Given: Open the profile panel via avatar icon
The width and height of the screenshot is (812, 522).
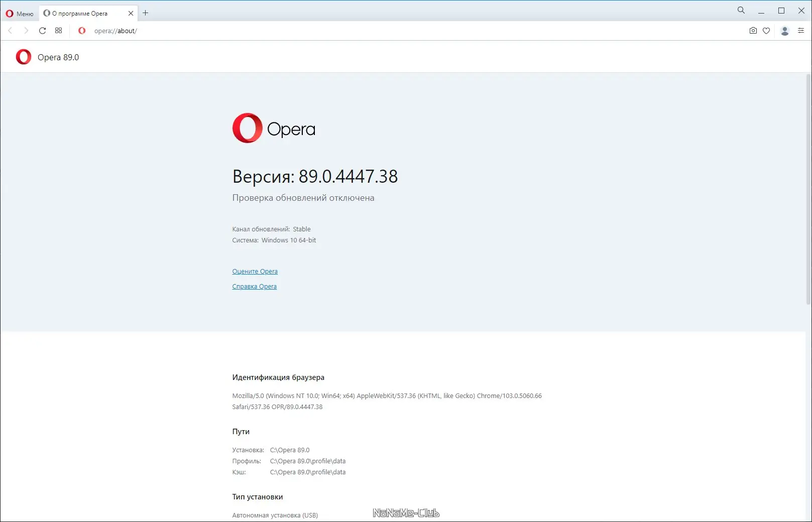Looking at the screenshot, I should click(784, 31).
